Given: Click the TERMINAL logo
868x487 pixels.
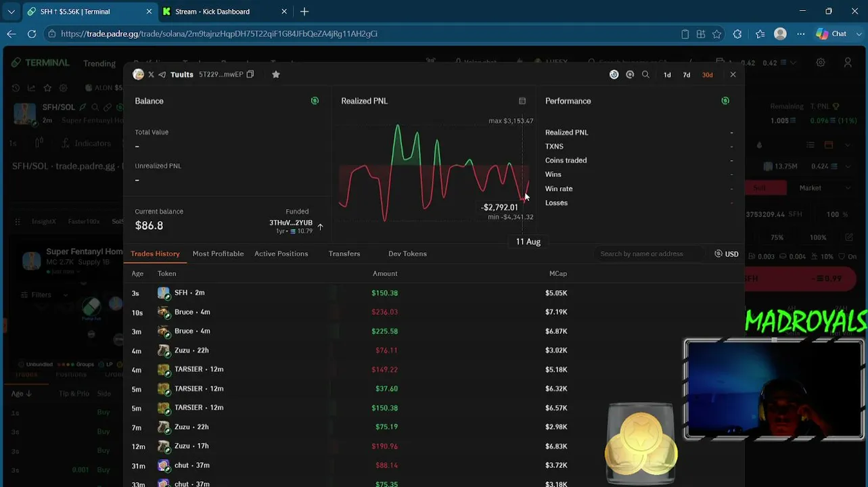Looking at the screenshot, I should coord(41,62).
